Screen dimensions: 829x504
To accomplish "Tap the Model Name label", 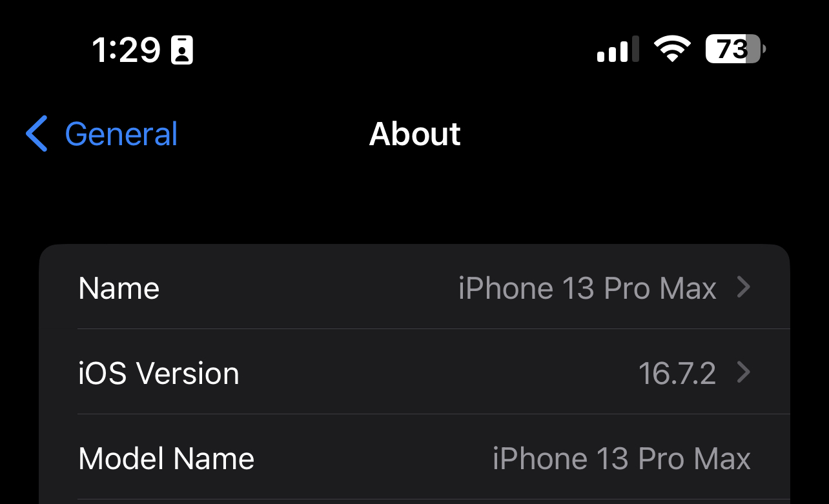I will (167, 459).
